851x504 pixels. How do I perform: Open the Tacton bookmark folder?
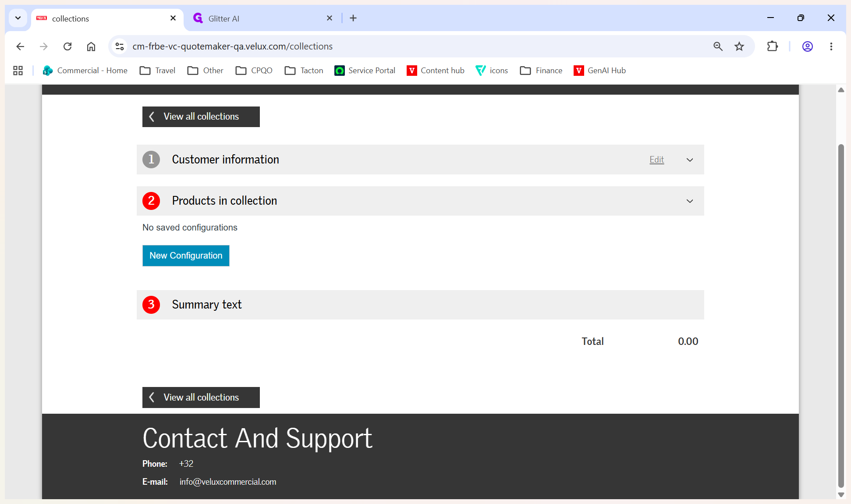click(x=304, y=71)
